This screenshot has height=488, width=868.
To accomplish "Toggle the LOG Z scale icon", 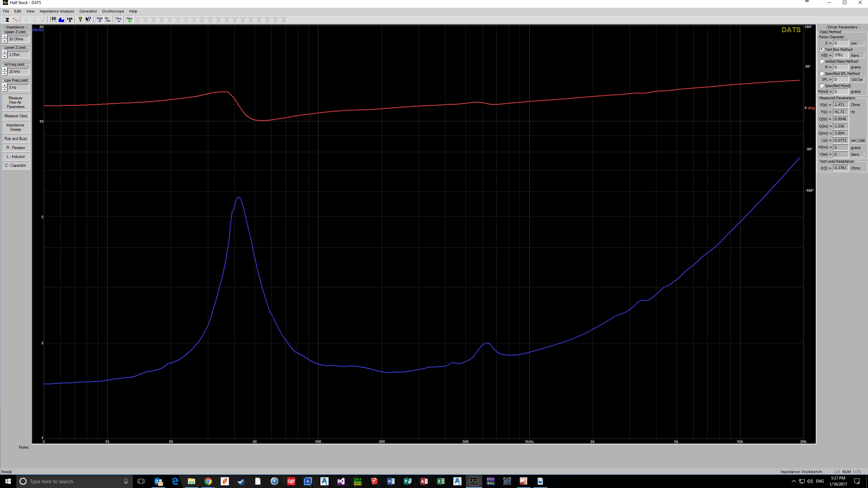I will [70, 20].
